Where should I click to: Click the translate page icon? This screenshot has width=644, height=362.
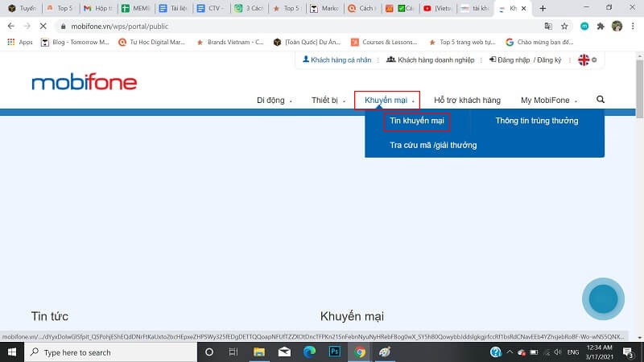pos(548,27)
